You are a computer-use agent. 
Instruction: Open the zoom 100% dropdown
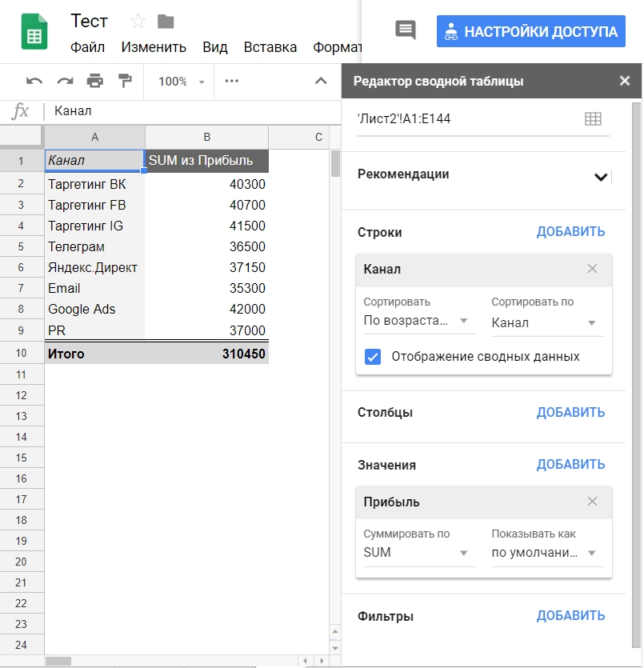click(x=182, y=82)
